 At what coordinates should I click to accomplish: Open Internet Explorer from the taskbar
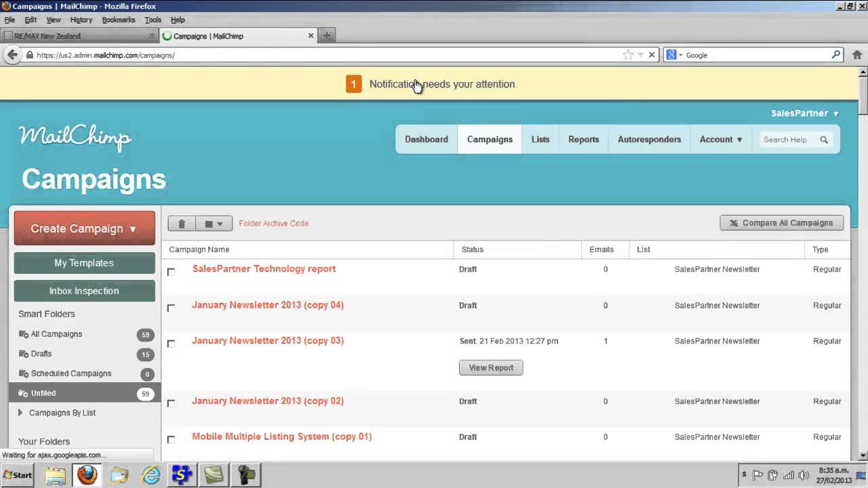[x=151, y=475]
